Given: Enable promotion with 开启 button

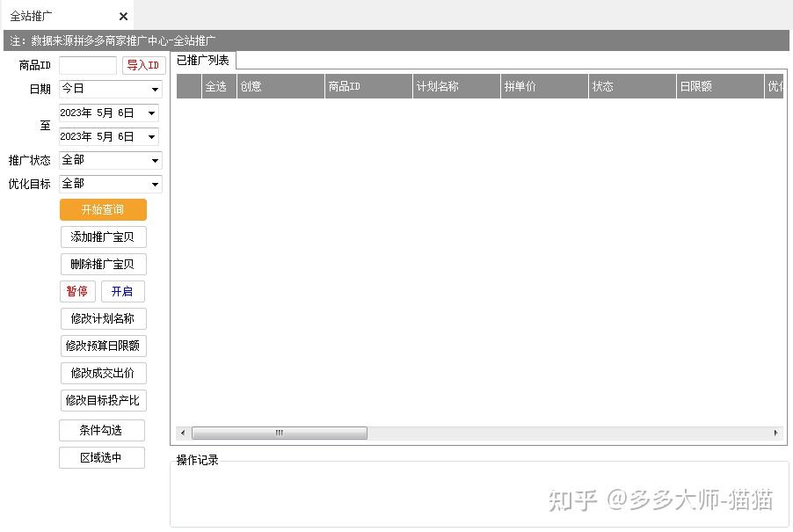Looking at the screenshot, I should tap(122, 291).
